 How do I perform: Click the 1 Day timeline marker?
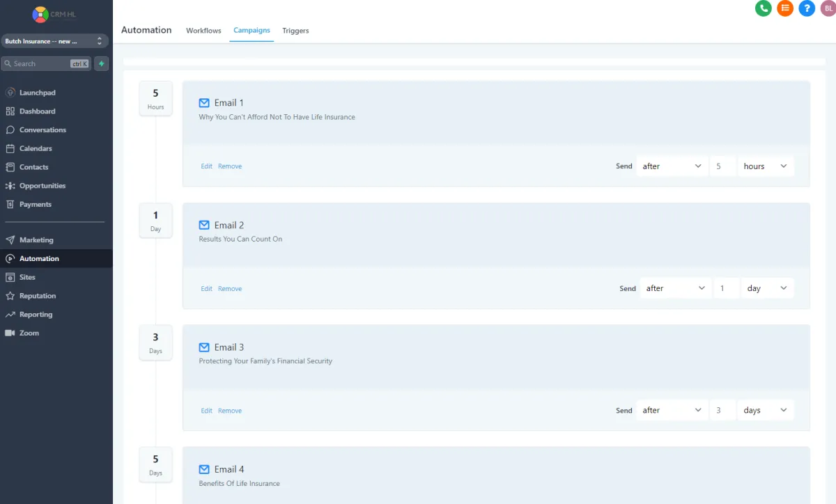(x=155, y=221)
